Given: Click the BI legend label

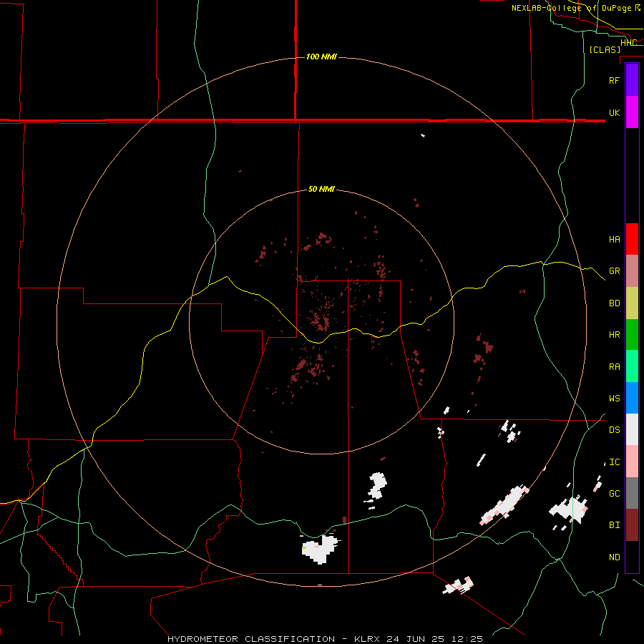Looking at the screenshot, I should 614,525.
